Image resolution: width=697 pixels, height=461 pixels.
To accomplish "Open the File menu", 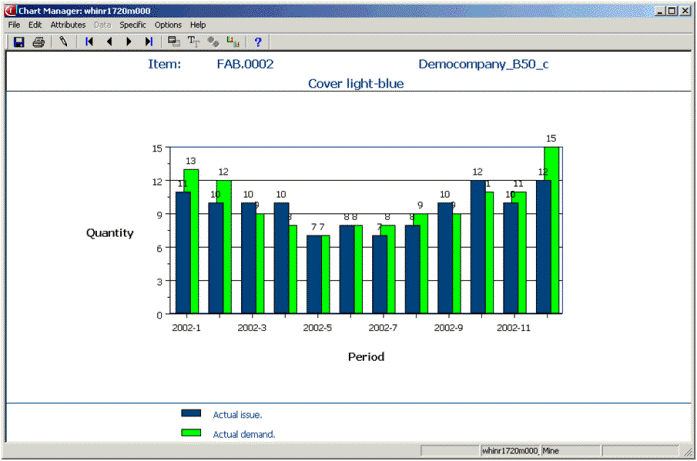I will coord(14,24).
